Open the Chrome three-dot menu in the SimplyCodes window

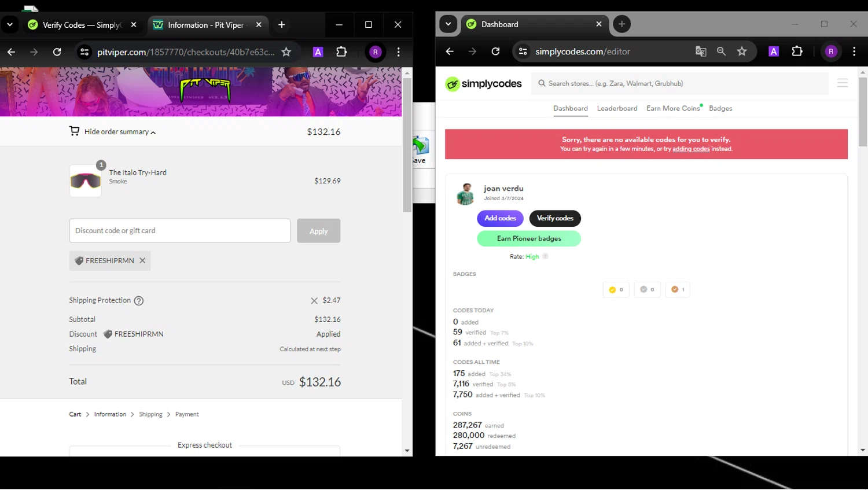click(x=854, y=51)
